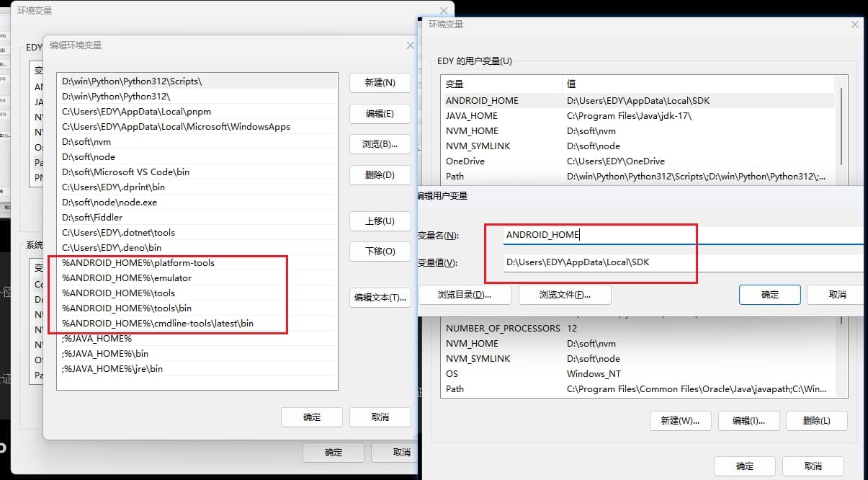The width and height of the screenshot is (868, 480).
Task: Click the 浏览目录(D)... button
Action: [464, 295]
